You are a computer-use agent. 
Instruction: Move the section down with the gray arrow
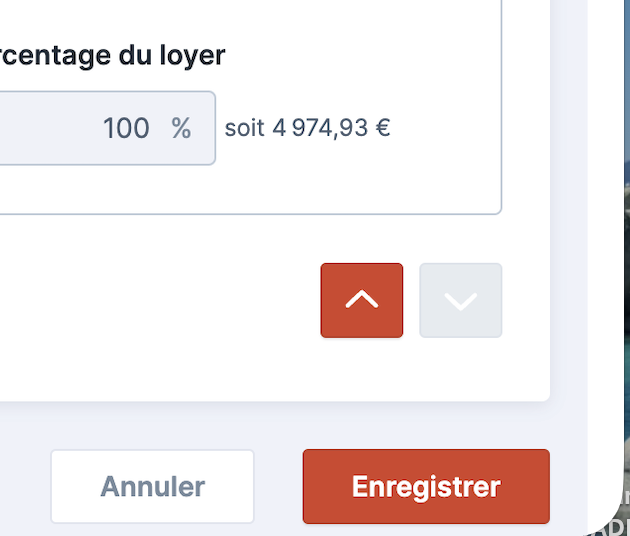(x=460, y=300)
